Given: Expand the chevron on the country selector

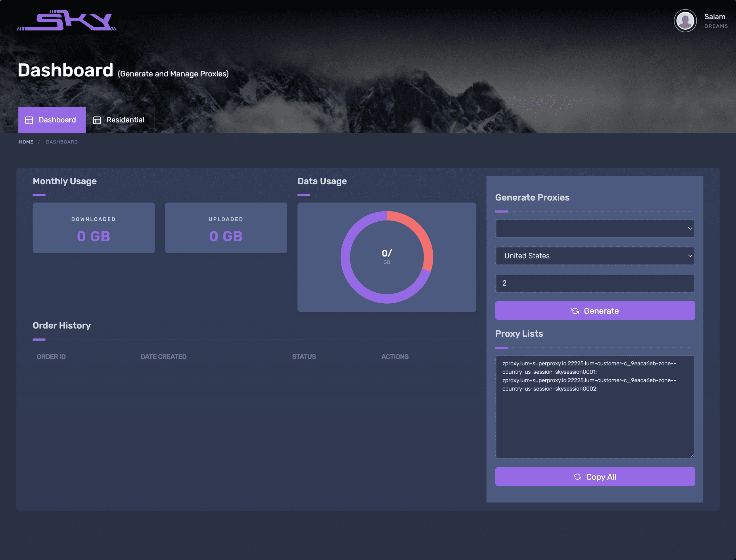Looking at the screenshot, I should pos(689,256).
